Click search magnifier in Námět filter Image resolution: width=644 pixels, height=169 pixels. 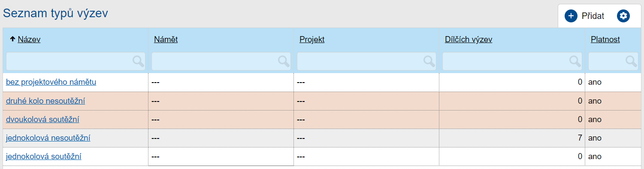pyautogui.click(x=284, y=61)
